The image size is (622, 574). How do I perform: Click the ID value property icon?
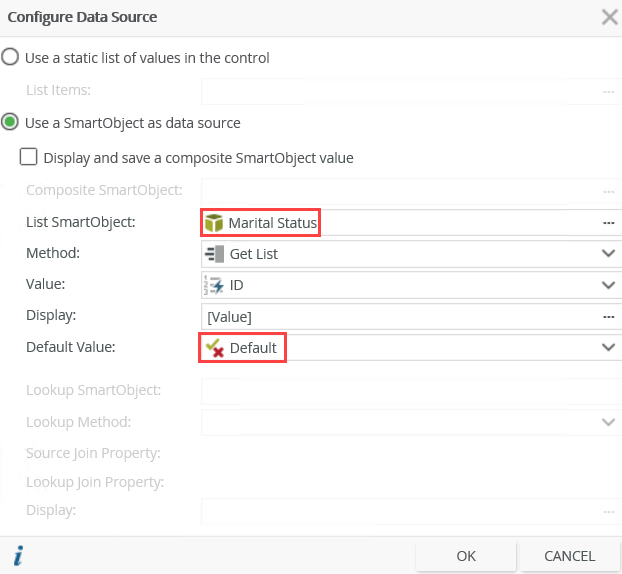tap(214, 285)
